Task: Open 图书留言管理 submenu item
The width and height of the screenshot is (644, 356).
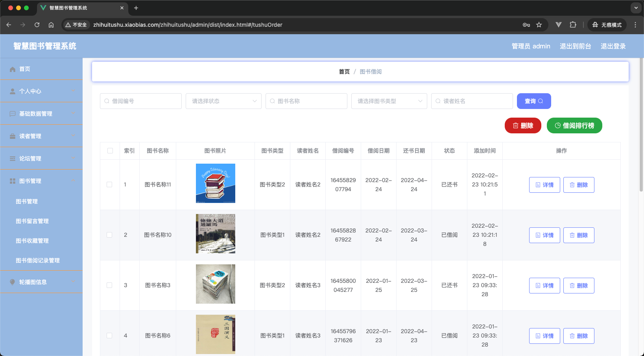Action: point(41,221)
